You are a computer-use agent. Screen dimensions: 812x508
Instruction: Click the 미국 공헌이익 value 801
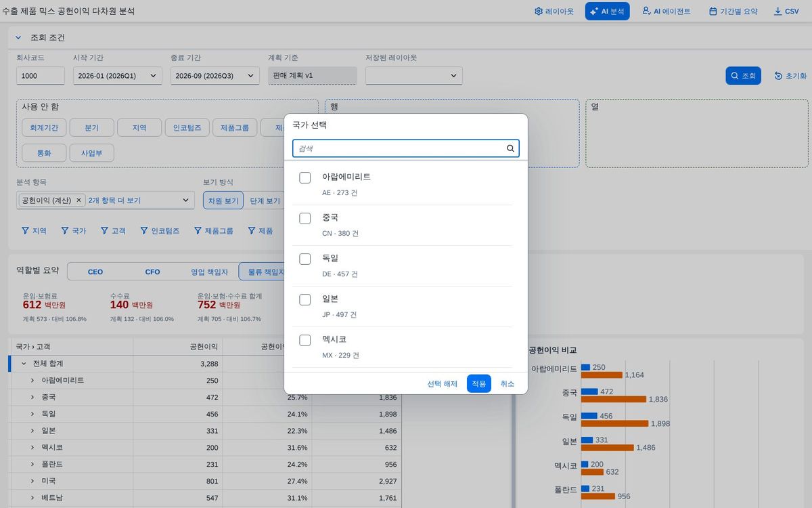211,481
